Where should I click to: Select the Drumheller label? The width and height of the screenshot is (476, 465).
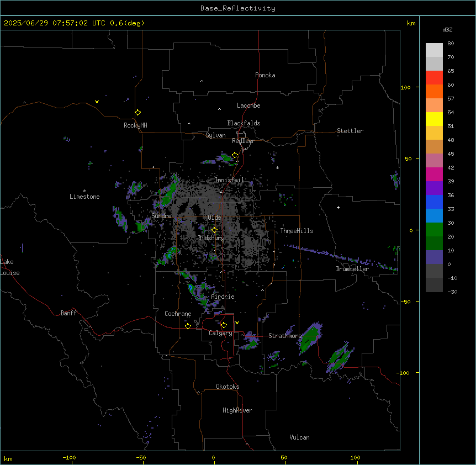352,269
